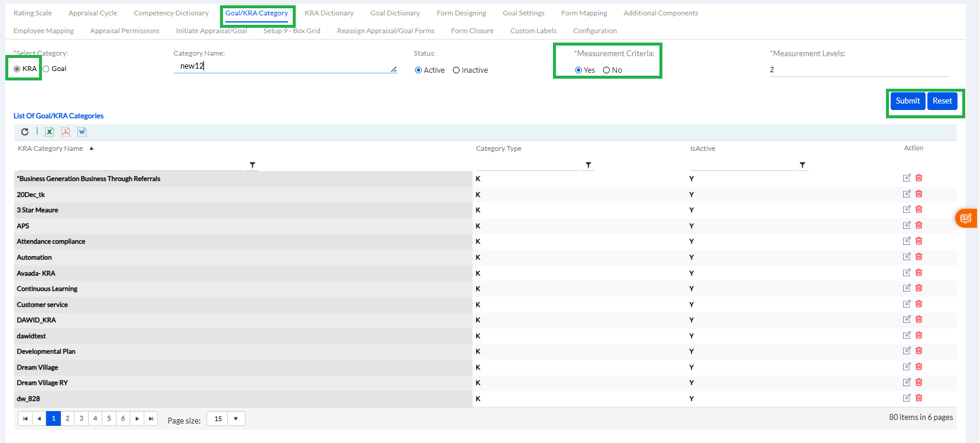Open the Form Designing tab
This screenshot has height=443, width=980.
461,13
